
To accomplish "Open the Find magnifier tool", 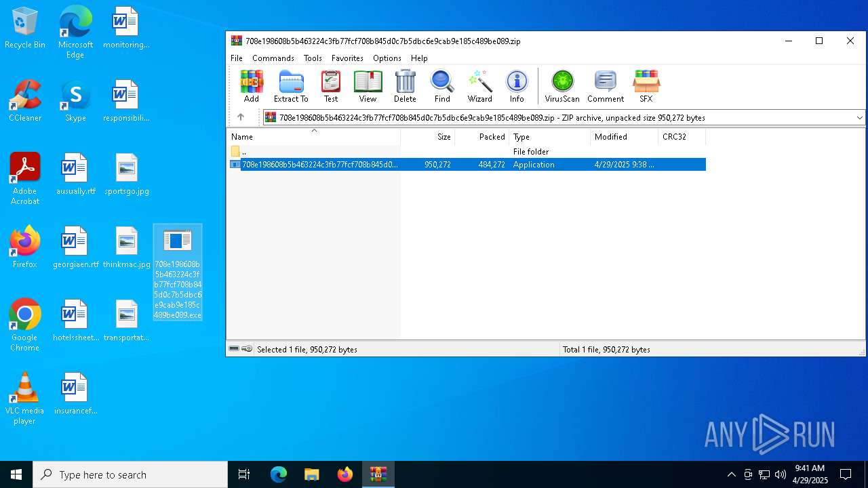I will pyautogui.click(x=442, y=86).
